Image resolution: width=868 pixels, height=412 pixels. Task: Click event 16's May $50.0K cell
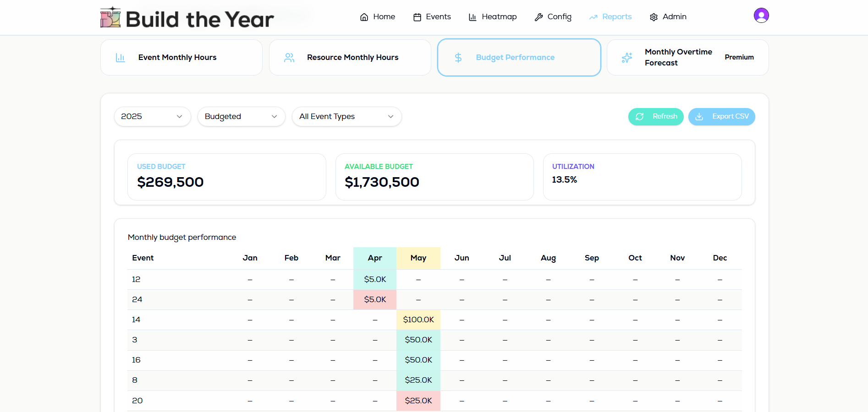pos(418,360)
